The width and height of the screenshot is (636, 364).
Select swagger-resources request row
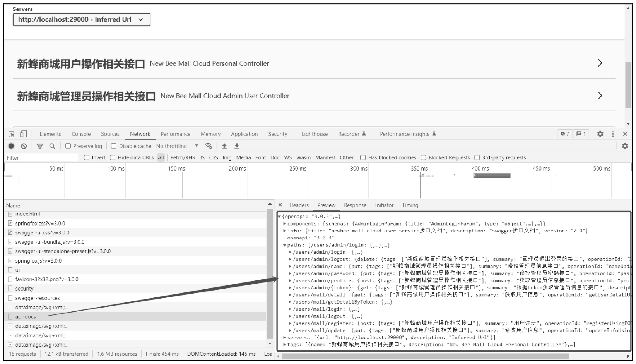135,298
